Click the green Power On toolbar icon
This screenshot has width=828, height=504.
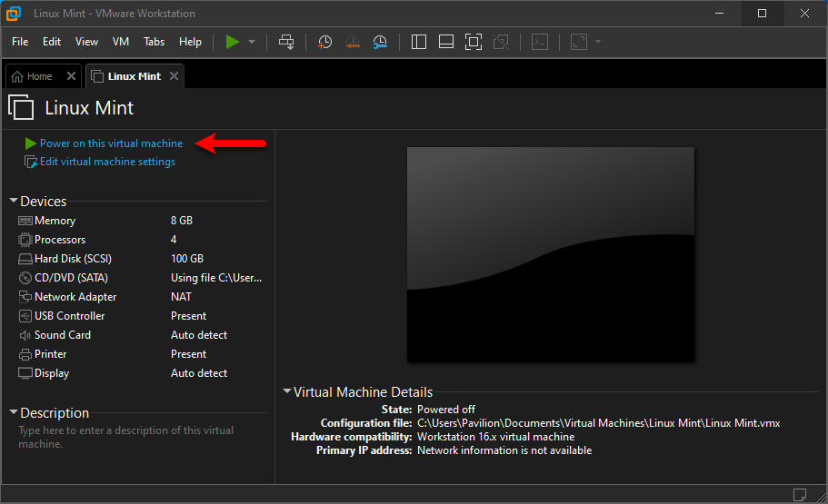[233, 42]
